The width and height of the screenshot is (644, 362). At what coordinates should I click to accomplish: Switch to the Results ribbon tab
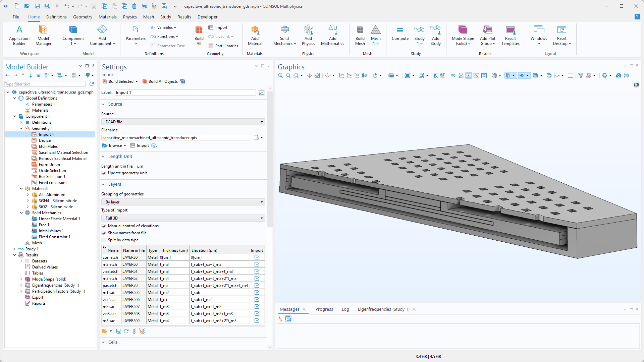(x=184, y=17)
